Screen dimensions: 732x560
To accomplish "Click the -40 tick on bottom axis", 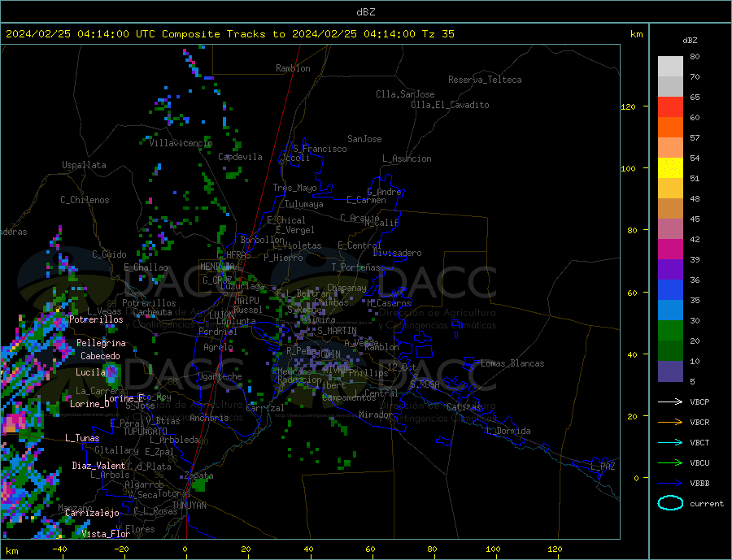I will point(59,549).
